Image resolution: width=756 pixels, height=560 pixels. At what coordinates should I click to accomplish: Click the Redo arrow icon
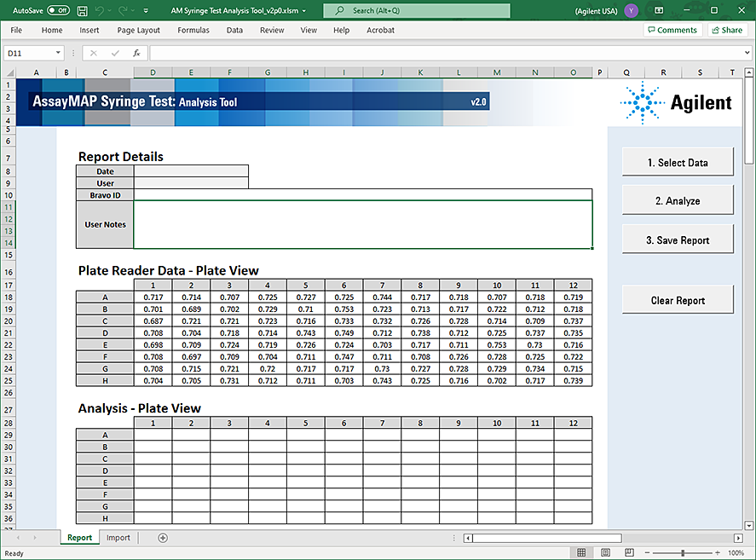click(x=123, y=10)
